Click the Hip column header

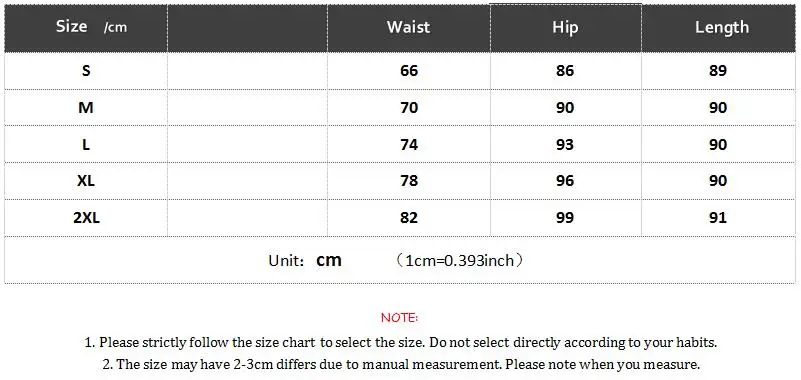point(565,27)
